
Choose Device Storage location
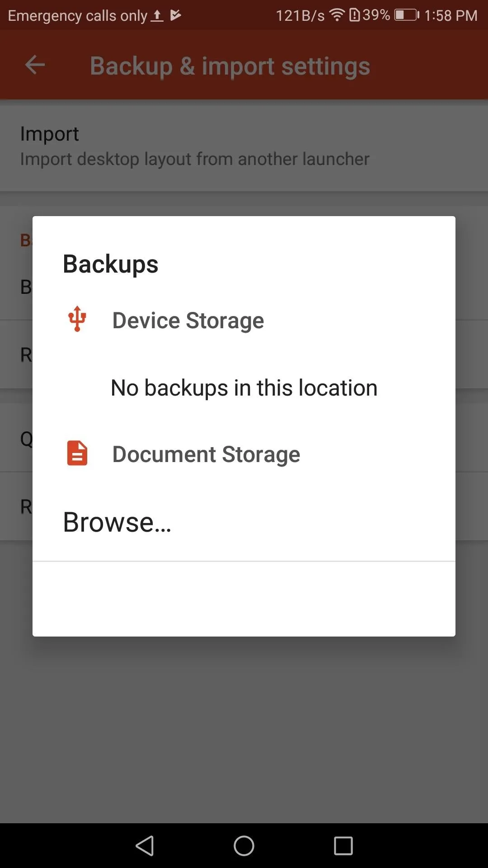click(x=244, y=321)
